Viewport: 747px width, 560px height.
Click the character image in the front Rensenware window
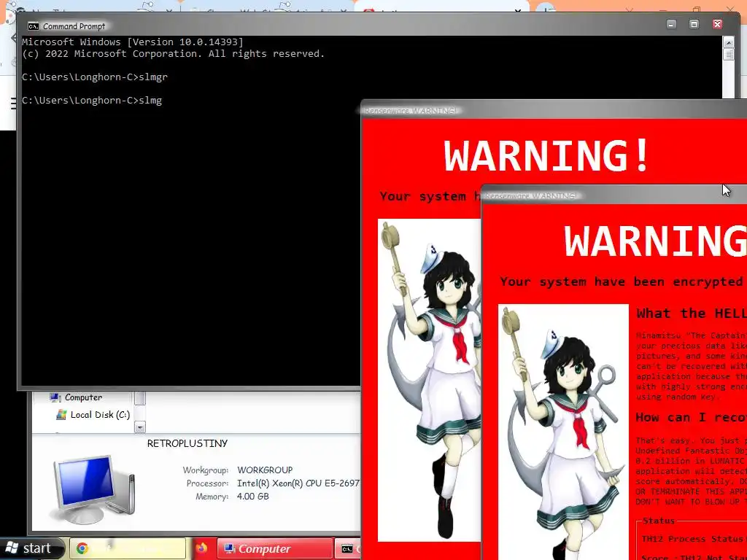point(564,432)
